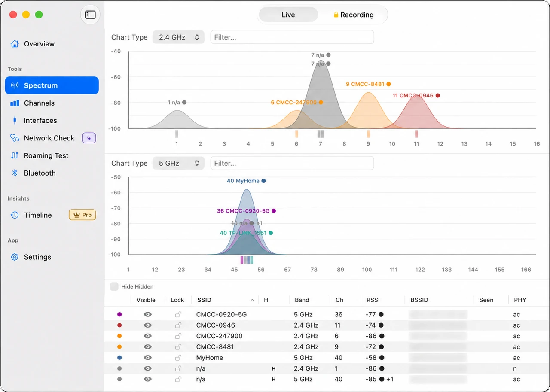Click the 40 MyHome chart label
This screenshot has height=392, width=550.
point(246,181)
